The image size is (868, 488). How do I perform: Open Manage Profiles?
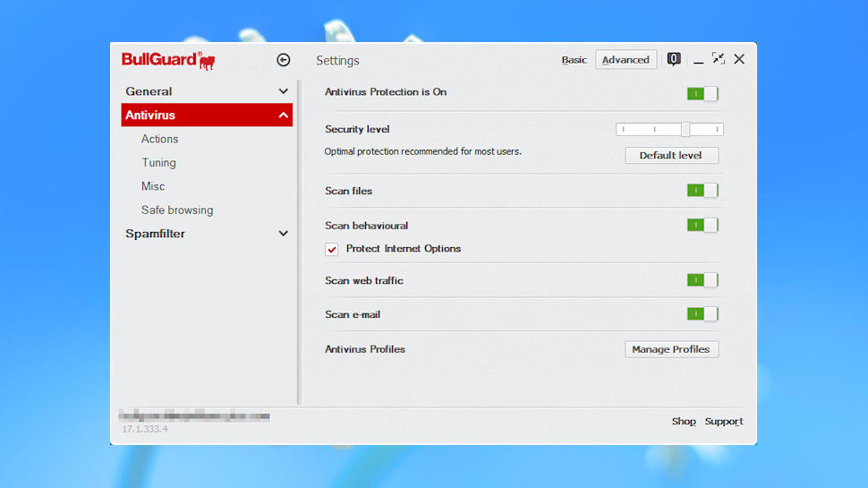point(671,349)
